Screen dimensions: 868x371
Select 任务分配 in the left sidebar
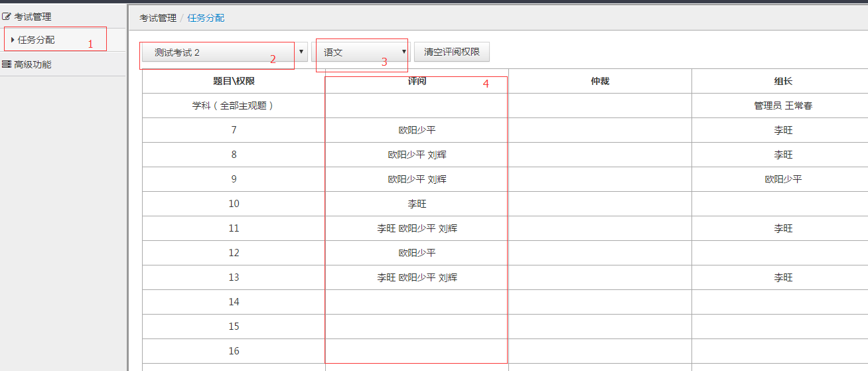(36, 40)
